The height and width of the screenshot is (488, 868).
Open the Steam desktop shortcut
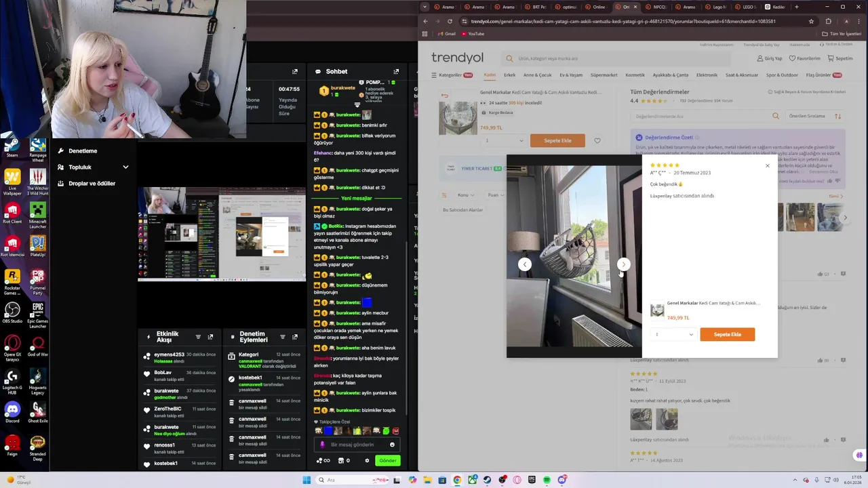coord(12,148)
